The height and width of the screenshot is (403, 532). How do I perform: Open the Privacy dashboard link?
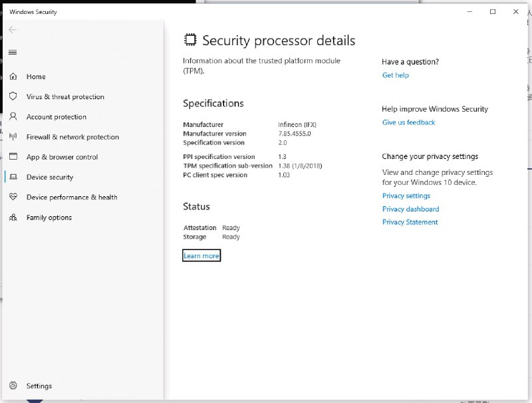click(410, 209)
